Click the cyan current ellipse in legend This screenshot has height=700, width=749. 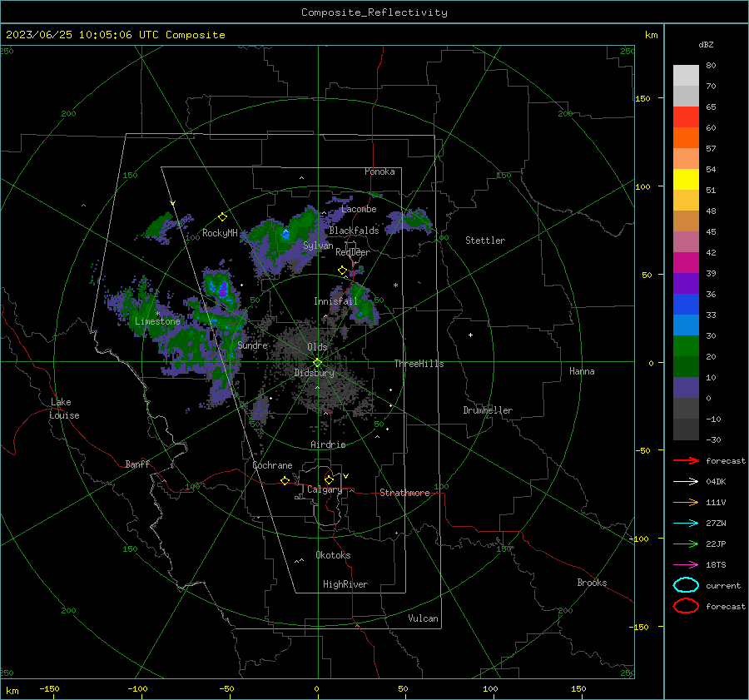click(x=686, y=585)
